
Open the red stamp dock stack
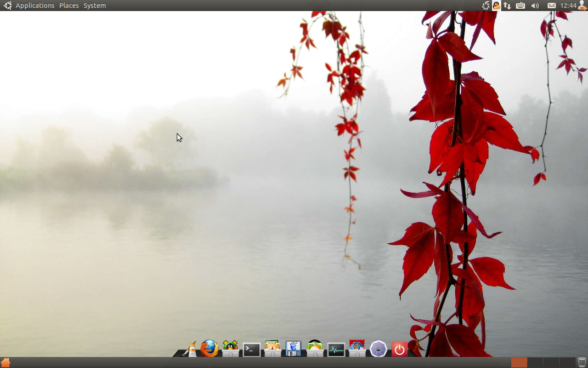[357, 348]
